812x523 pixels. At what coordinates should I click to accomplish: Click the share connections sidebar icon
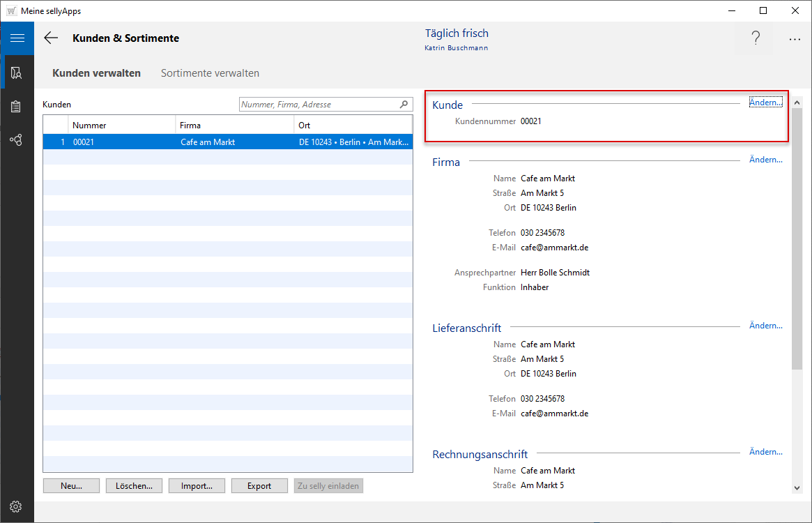tap(17, 140)
